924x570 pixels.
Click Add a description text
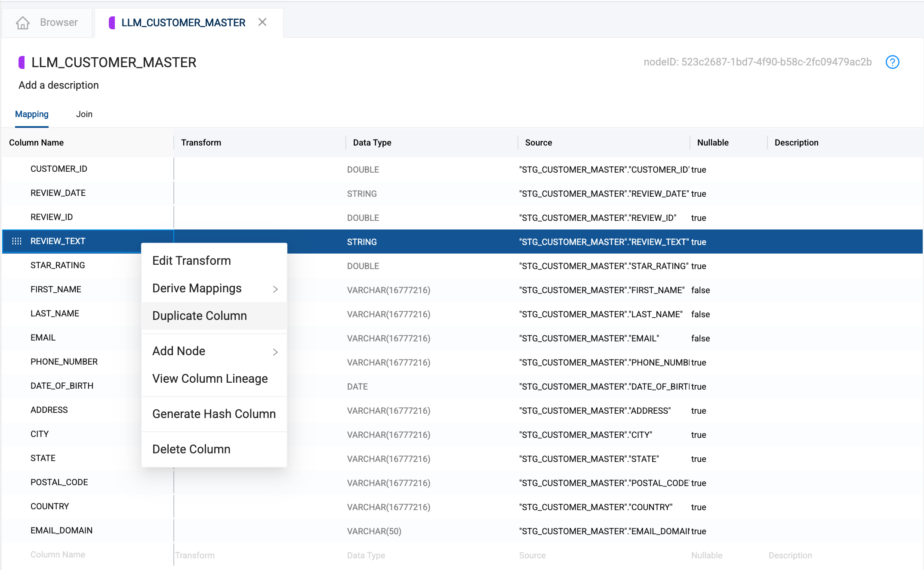(59, 85)
